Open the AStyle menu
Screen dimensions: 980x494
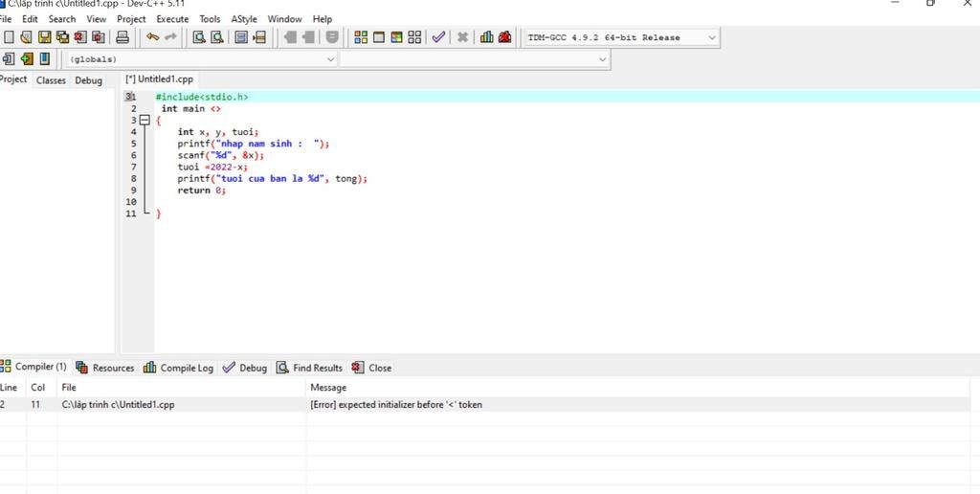tap(244, 19)
